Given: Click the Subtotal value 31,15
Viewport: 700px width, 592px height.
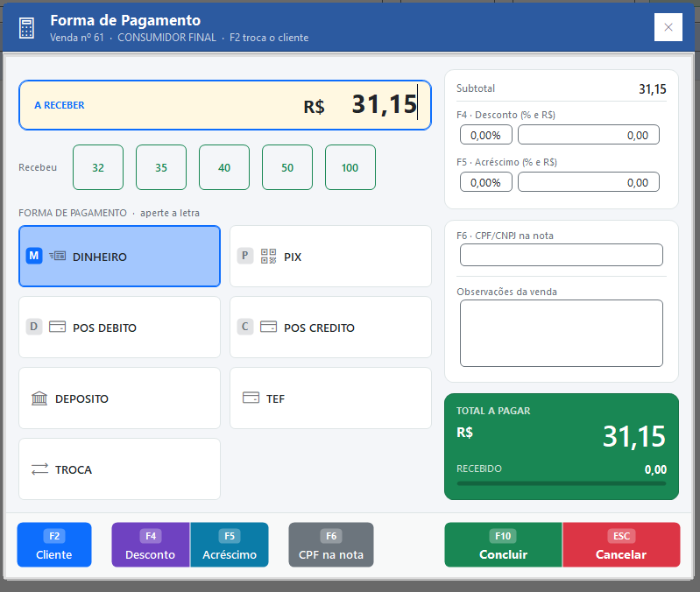Looking at the screenshot, I should point(652,89).
